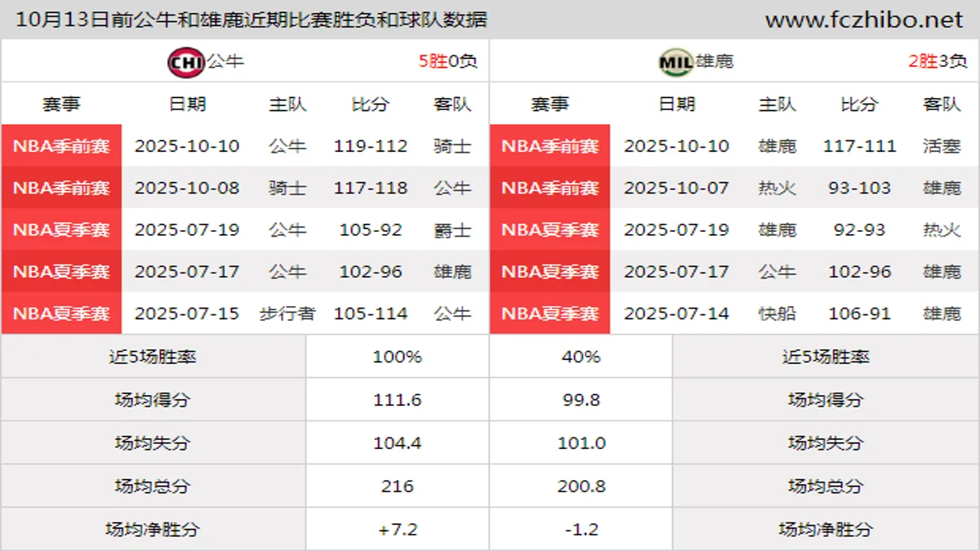Open NBA季前赛 tag for Bulls 119-112 game
This screenshot has height=551, width=980.
point(61,146)
